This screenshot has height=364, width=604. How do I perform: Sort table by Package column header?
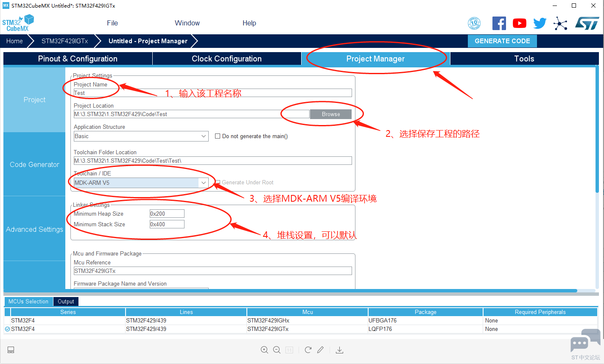coord(425,312)
